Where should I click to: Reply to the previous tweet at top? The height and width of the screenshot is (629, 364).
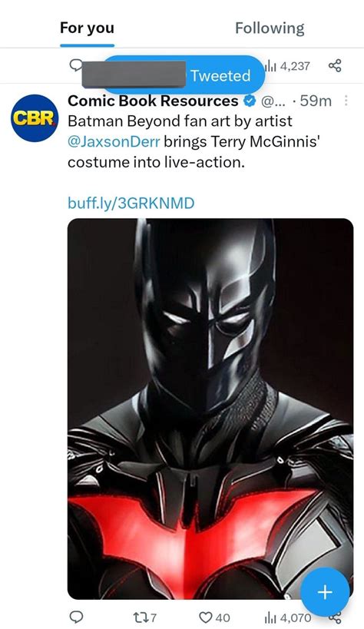click(76, 65)
